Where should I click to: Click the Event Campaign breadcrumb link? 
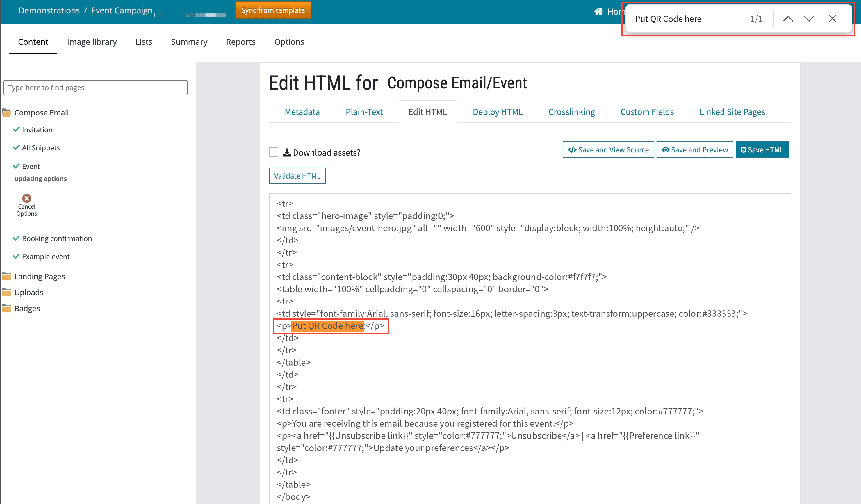click(122, 10)
